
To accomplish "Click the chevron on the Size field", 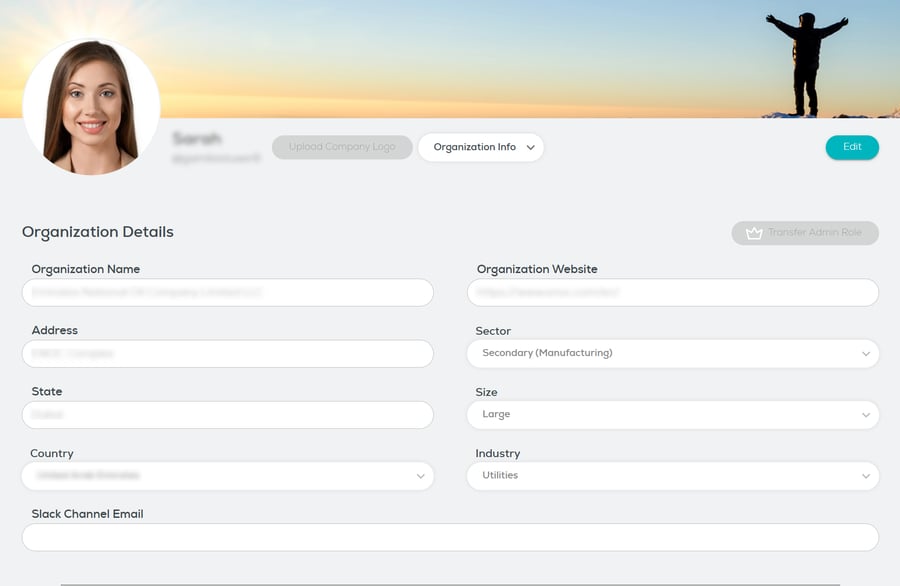I will click(868, 414).
